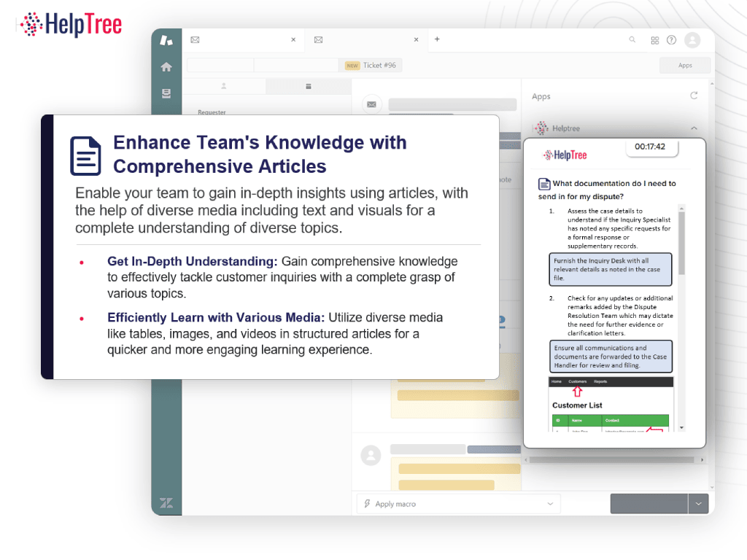This screenshot has width=747, height=560.
Task: Open your profile avatar in the top bar
Action: click(692, 40)
